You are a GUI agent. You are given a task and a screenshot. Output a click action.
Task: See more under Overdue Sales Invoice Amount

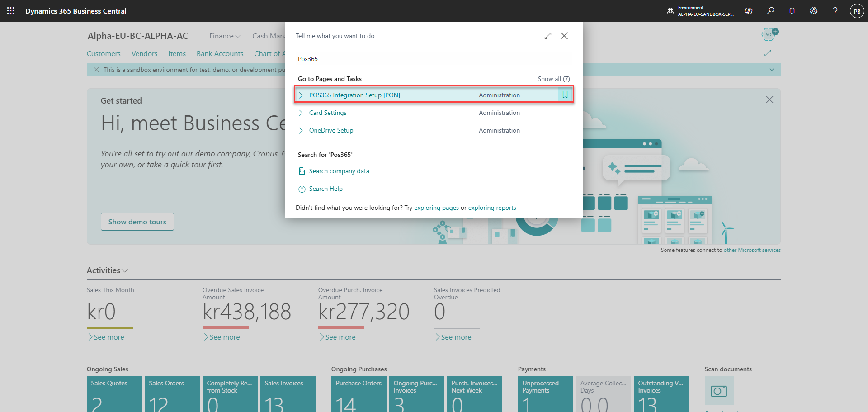(222, 337)
